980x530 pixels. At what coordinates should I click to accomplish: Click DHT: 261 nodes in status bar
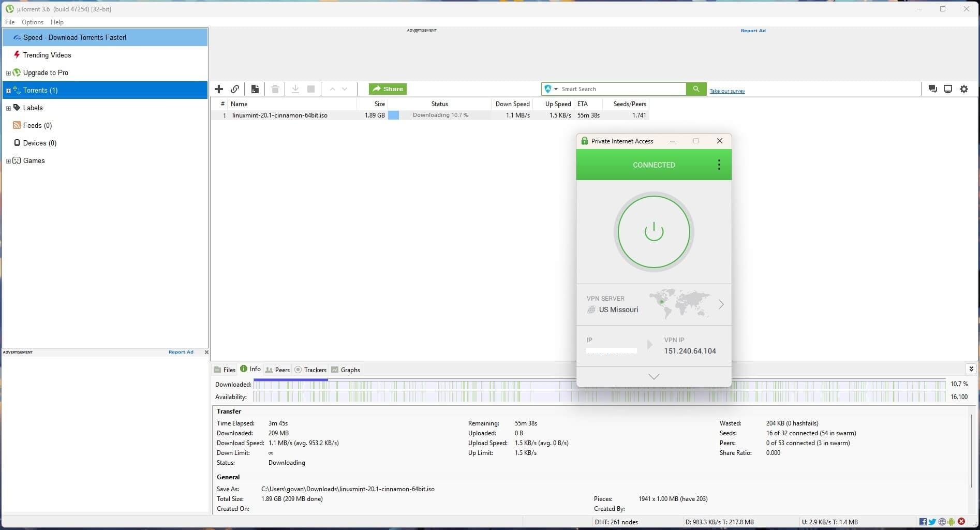point(616,522)
